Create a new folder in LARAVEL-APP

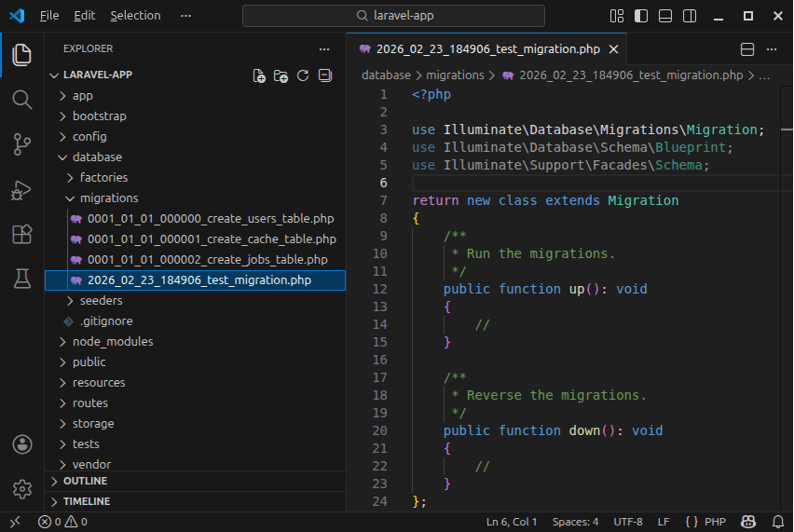(281, 75)
